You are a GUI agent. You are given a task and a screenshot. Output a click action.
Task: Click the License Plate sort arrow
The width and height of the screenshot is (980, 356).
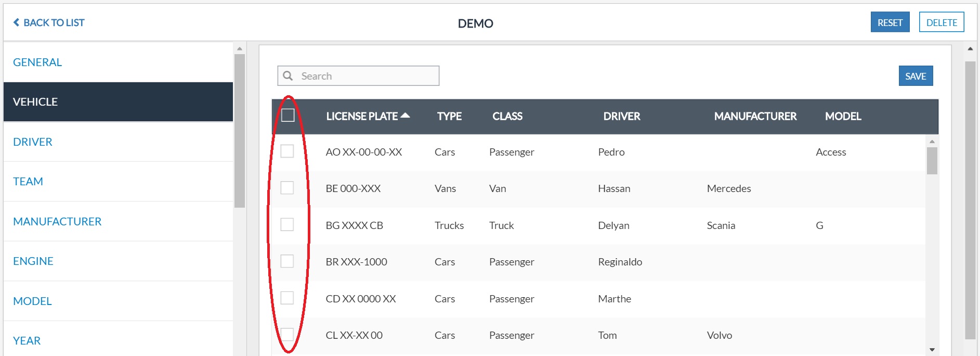point(406,116)
